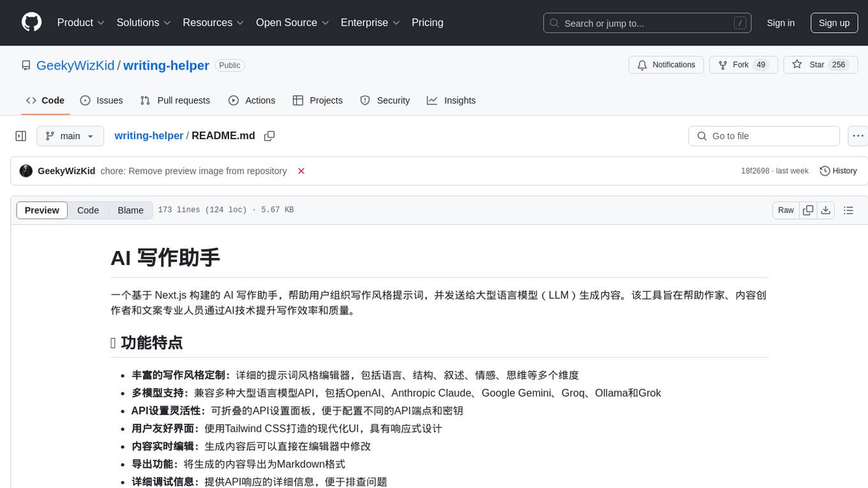Viewport: 868px width, 488px height.
Task: Open the main branch selector
Action: 70,136
